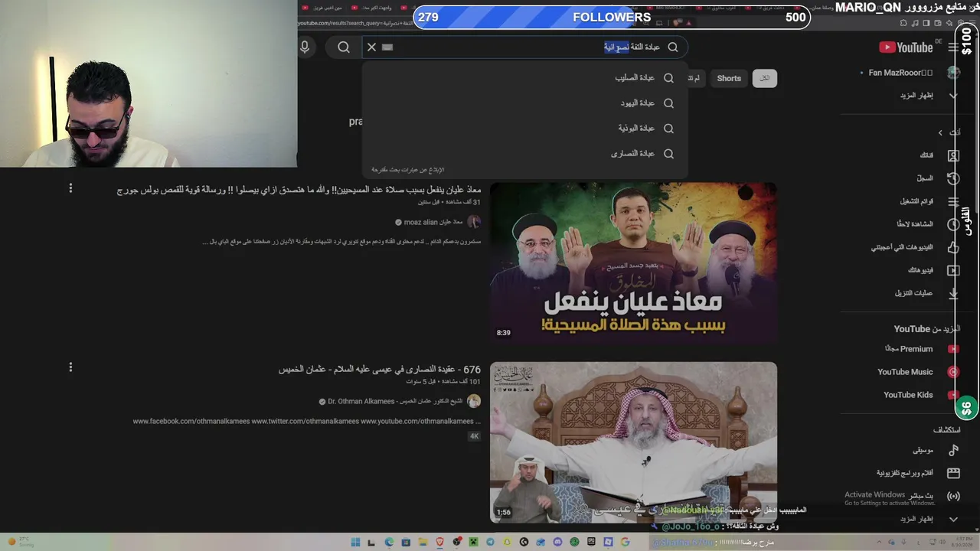This screenshot has height=551, width=980.
Task: Toggle the YouTube hamburger guide menu
Action: click(953, 47)
